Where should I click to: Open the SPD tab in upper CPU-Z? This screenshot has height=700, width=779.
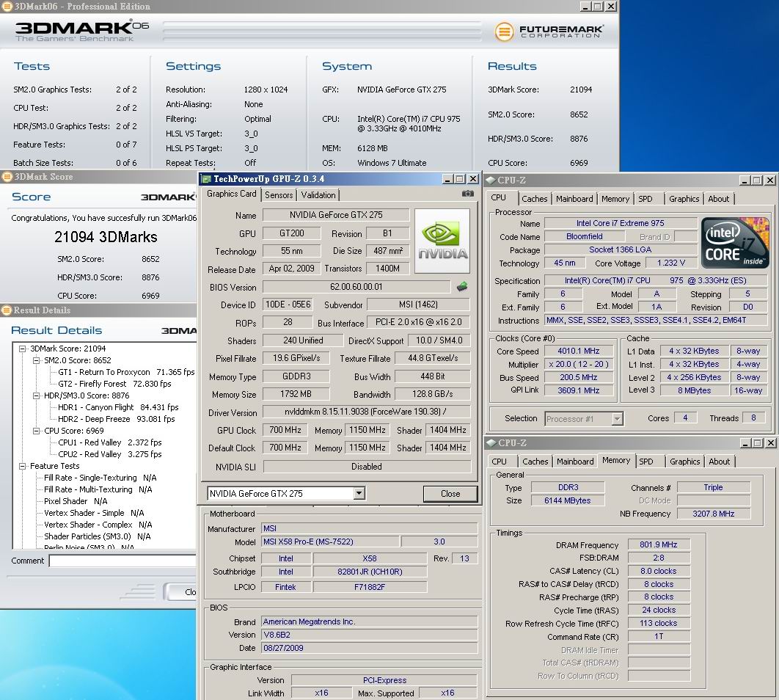645,199
